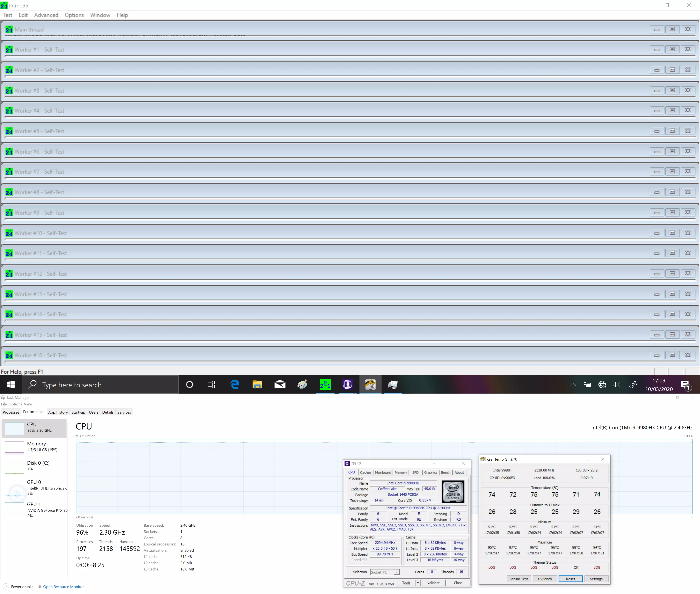Open the Caches tab in CPU-Z
700x594 pixels.
tap(365, 472)
